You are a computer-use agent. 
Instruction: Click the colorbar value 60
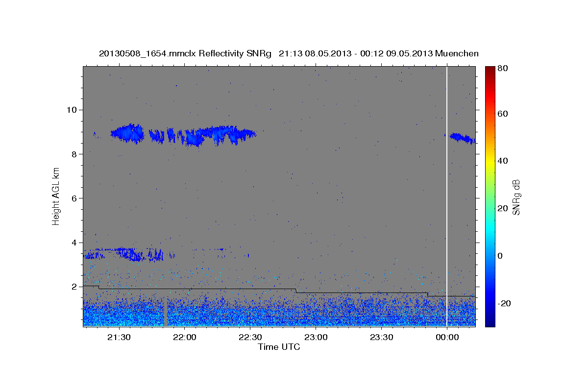503,114
